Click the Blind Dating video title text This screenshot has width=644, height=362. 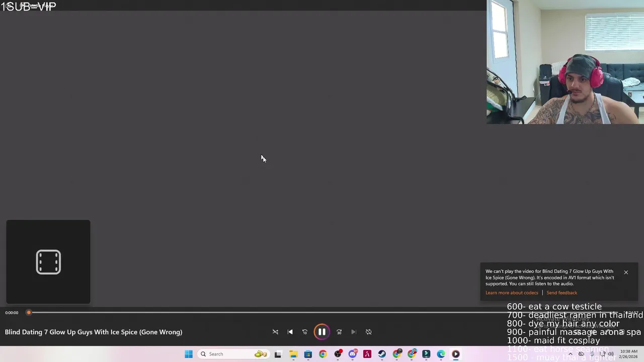[x=94, y=332]
